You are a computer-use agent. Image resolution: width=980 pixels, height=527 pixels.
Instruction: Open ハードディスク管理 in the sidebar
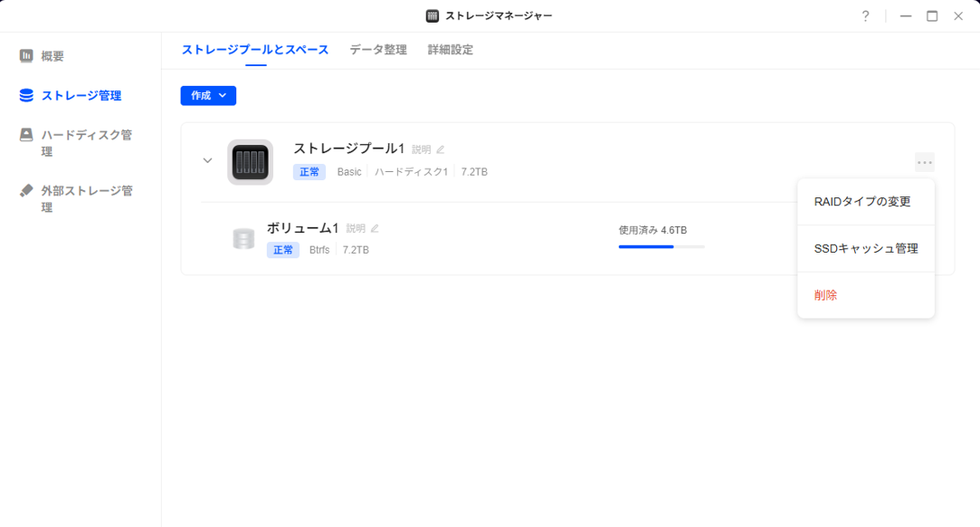coord(76,143)
